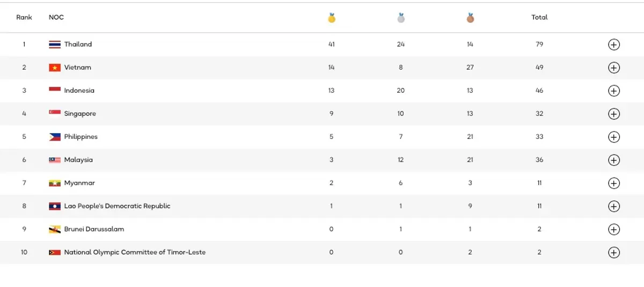This screenshot has height=287, width=644.
Task: Expand Thailand's medal details with plus button
Action: coord(614,45)
